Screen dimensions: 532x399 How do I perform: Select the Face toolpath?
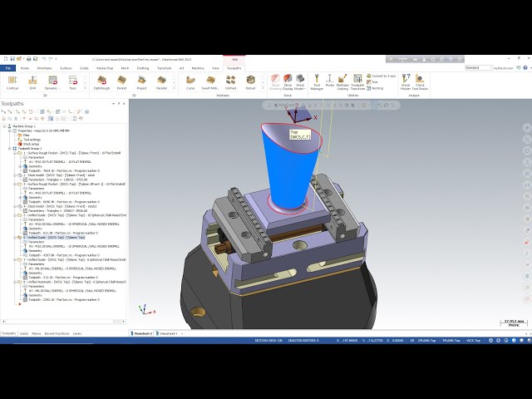72,83
